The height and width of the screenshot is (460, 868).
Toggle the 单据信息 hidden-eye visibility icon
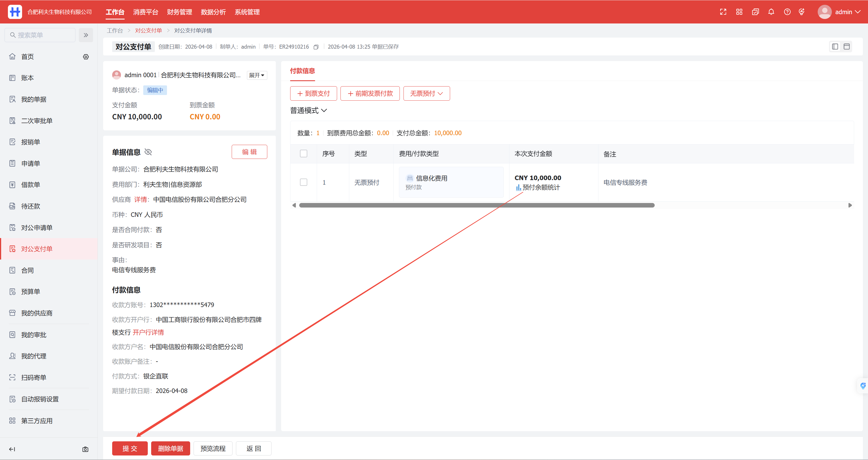click(x=148, y=152)
